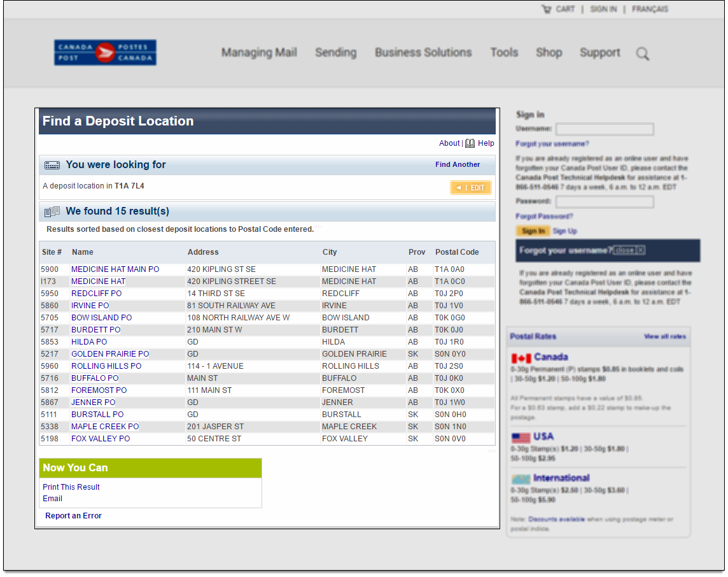Click the Postal Code column header
728x577 pixels.
(457, 252)
